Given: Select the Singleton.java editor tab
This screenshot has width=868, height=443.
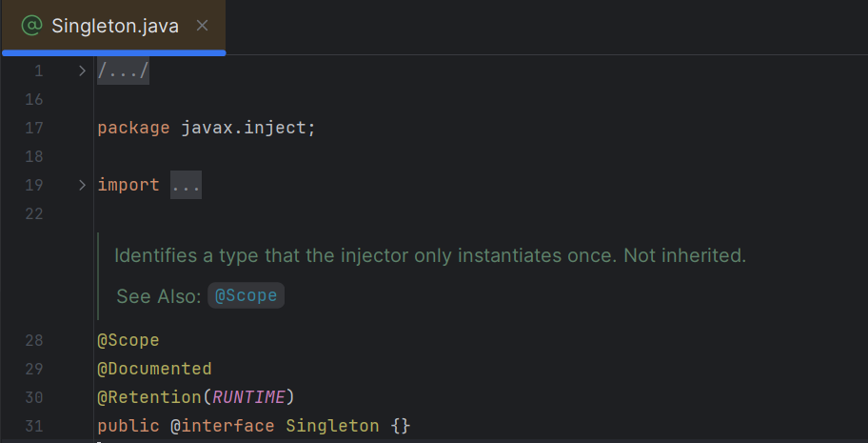Looking at the screenshot, I should pyautogui.click(x=114, y=26).
